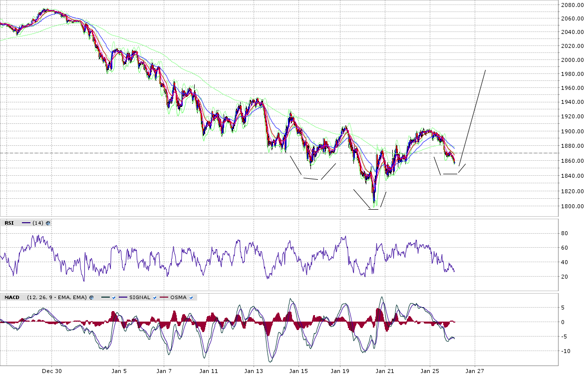This screenshot has width=588, height=378.
Task: Click the 1940.00 price axis label
Action: click(572, 102)
